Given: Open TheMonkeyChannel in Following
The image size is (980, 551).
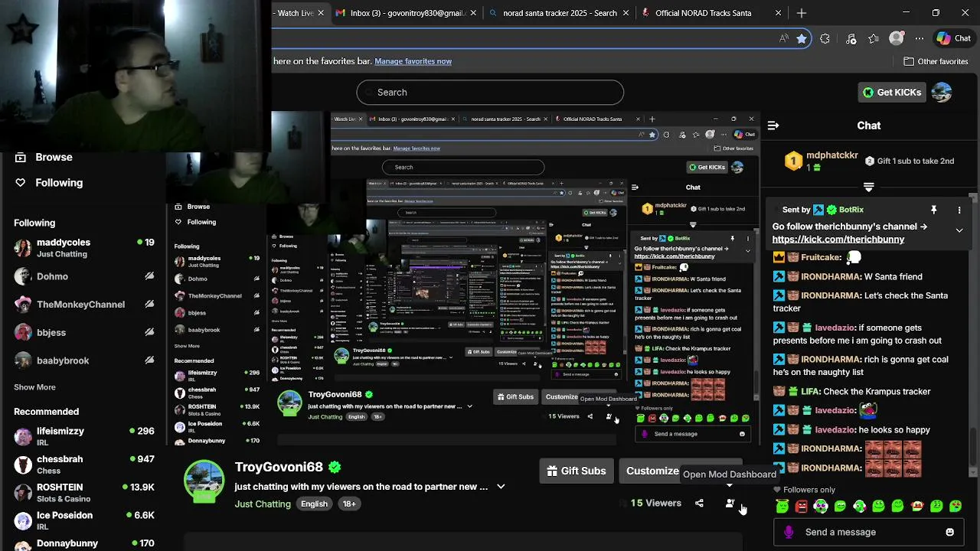Looking at the screenshot, I should [84, 305].
